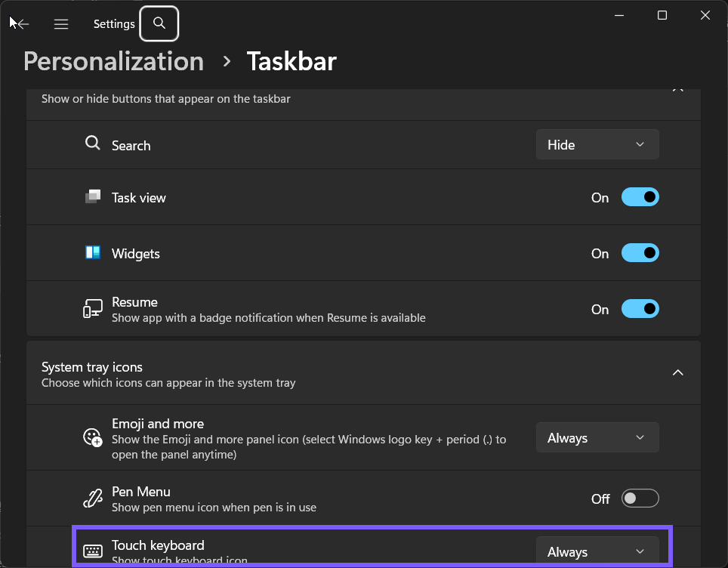The height and width of the screenshot is (568, 728).
Task: Turn off the Task view toggle
Action: click(640, 197)
